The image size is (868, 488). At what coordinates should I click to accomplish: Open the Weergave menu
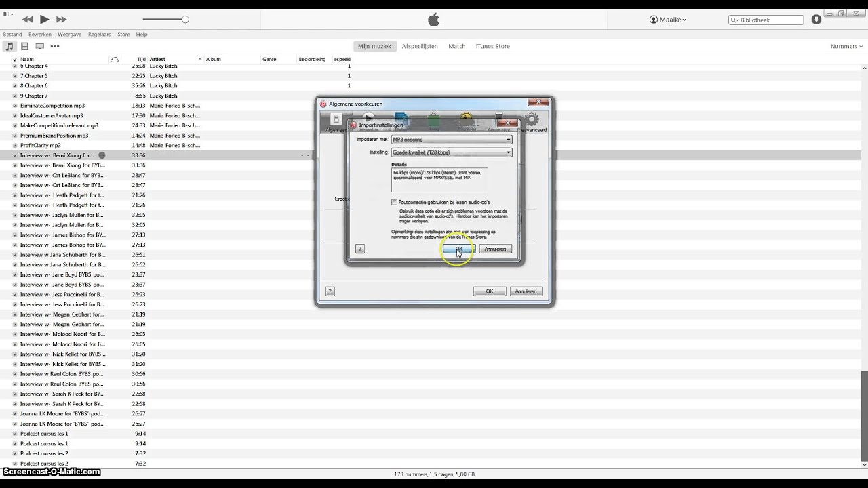[x=70, y=35]
